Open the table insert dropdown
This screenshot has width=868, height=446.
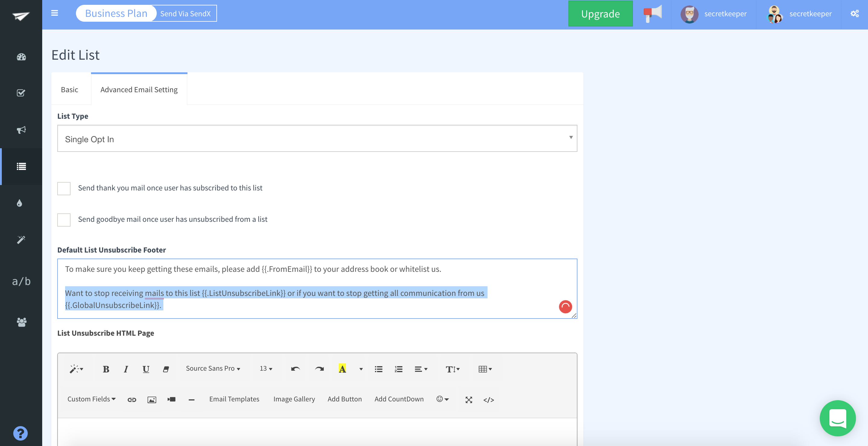tap(485, 369)
